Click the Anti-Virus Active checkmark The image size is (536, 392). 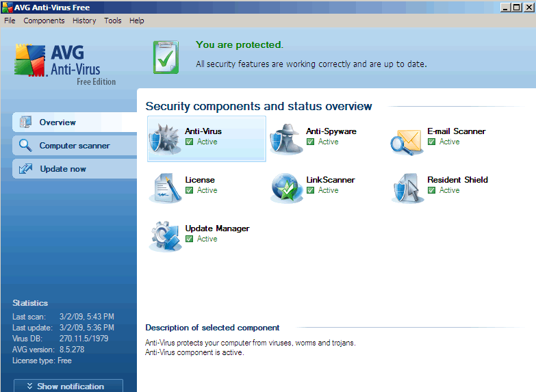(189, 142)
